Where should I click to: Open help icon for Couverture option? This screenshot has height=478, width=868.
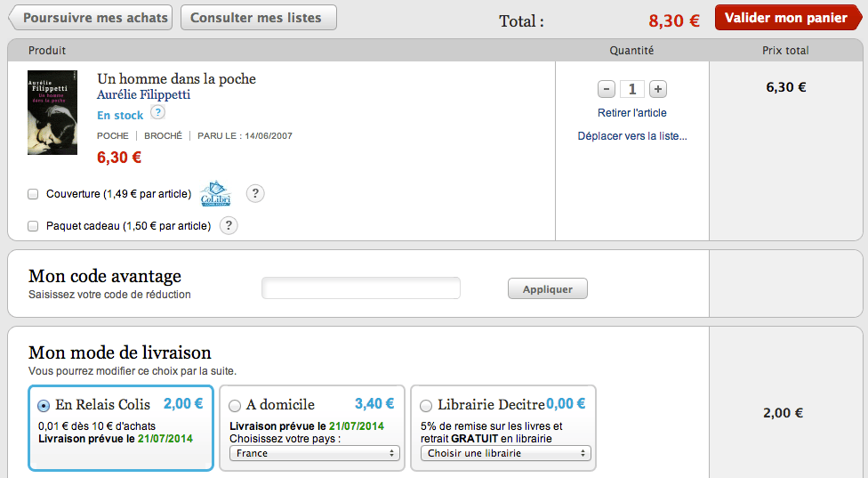click(255, 194)
